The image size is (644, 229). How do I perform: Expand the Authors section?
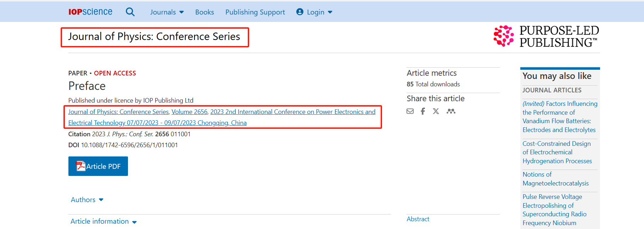[87, 200]
